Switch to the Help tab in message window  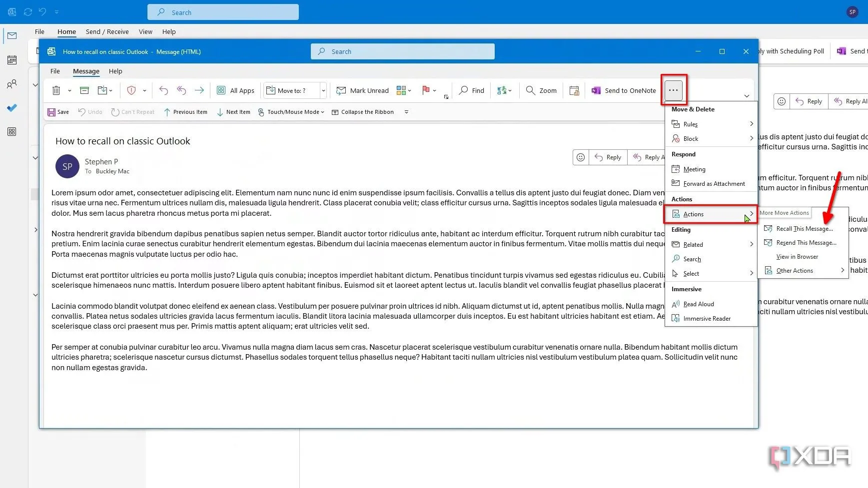pos(115,71)
